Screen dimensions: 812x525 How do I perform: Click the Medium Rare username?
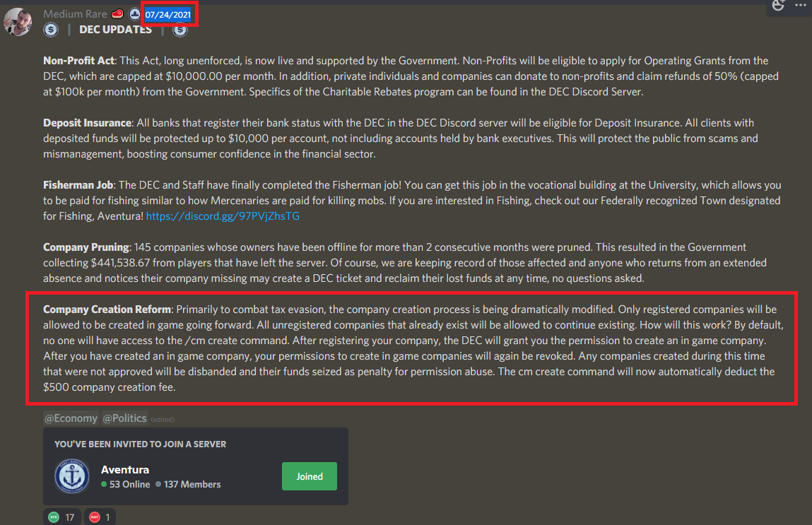[x=75, y=14]
